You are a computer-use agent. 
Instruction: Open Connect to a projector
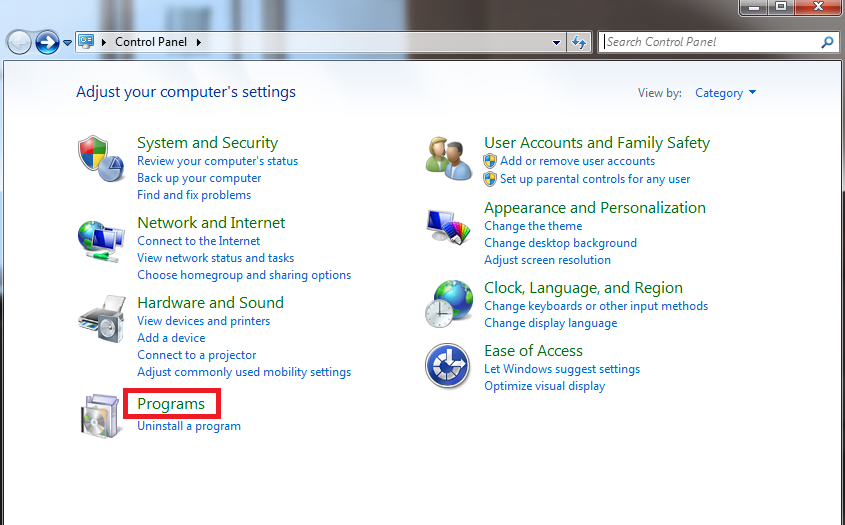coord(197,355)
